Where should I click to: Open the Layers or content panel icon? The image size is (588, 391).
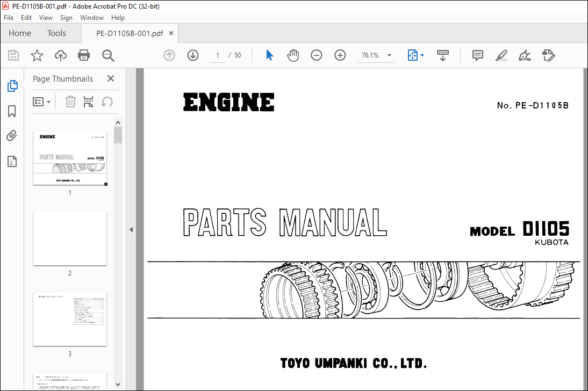click(12, 162)
